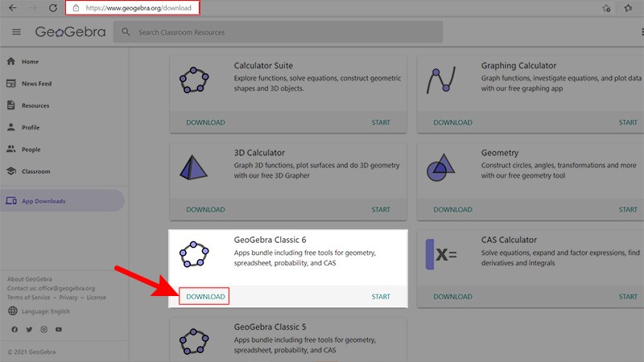Click the GeoGebra Classic 6 pentagon icon
644x362 pixels.
click(x=194, y=255)
